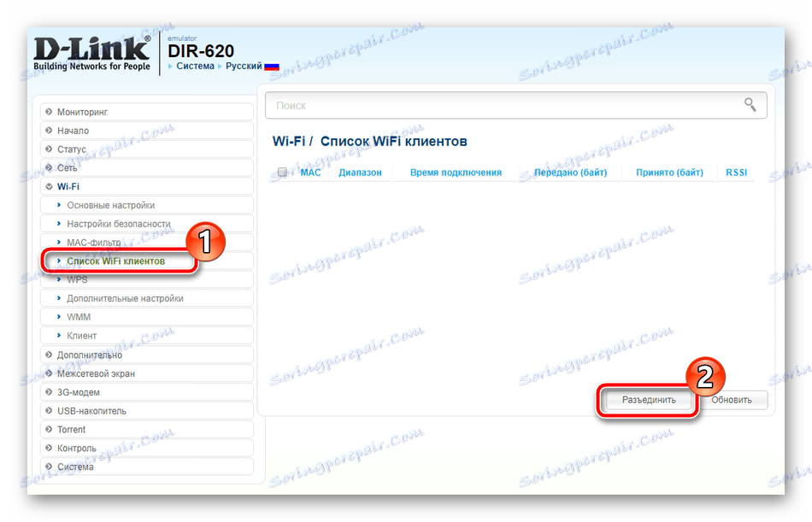Sort by the RSSI column
The height and width of the screenshot is (522, 812).
737,173
